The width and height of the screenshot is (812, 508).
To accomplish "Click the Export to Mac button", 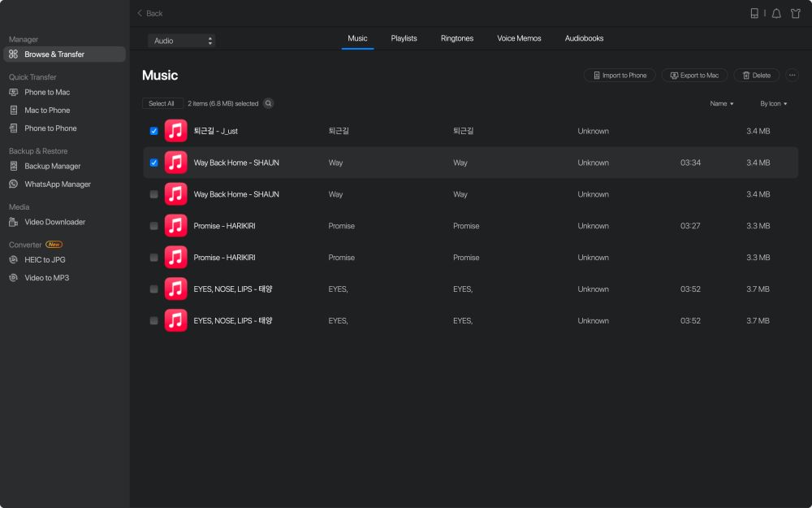I will coord(694,76).
